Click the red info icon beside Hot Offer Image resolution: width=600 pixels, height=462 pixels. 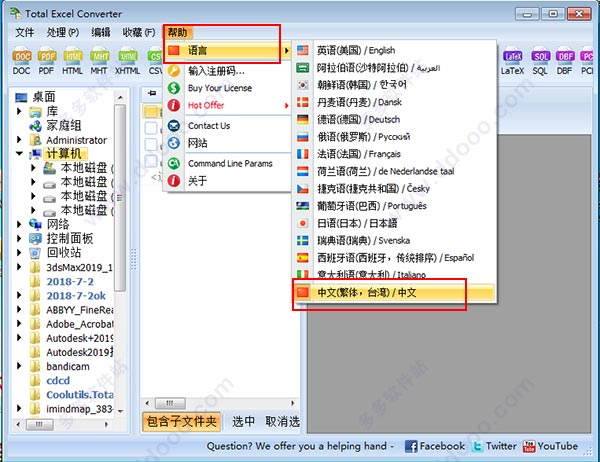click(x=174, y=105)
